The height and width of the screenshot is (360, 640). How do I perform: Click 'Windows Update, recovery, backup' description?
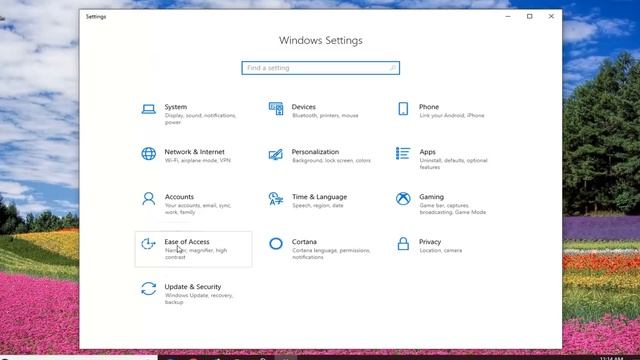point(199,298)
